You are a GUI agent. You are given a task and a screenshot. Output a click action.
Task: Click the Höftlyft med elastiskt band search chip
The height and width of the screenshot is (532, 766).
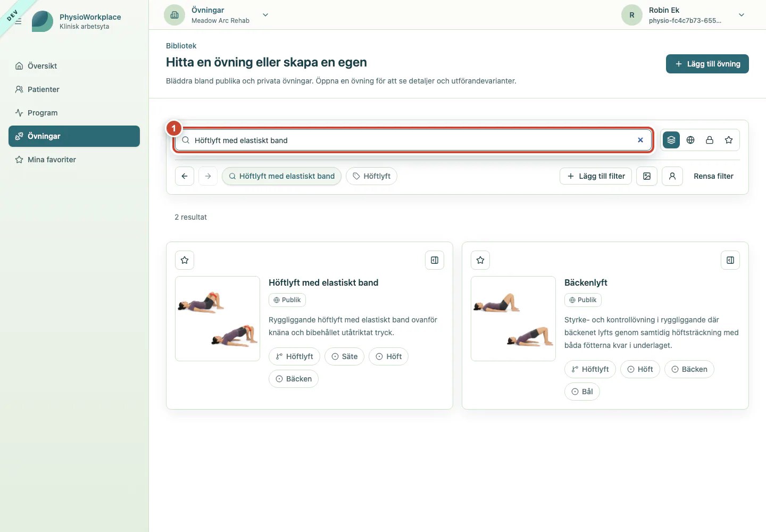(281, 176)
